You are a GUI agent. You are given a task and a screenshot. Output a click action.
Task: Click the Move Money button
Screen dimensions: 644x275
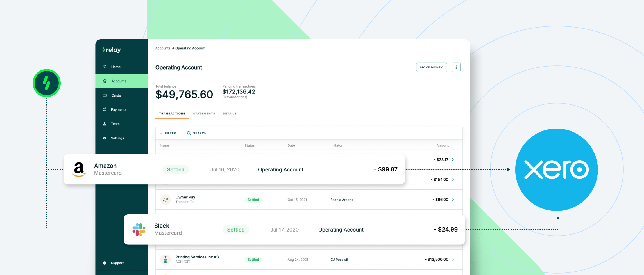(432, 67)
